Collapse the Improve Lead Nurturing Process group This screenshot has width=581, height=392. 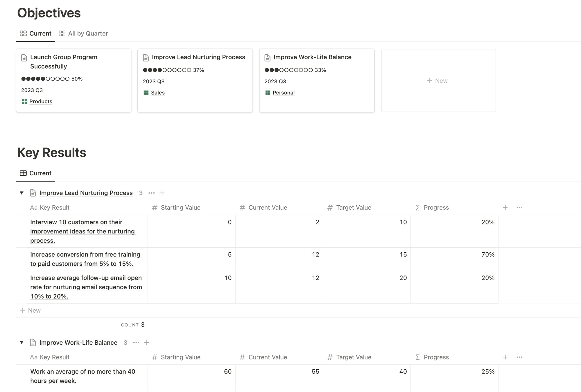21,193
